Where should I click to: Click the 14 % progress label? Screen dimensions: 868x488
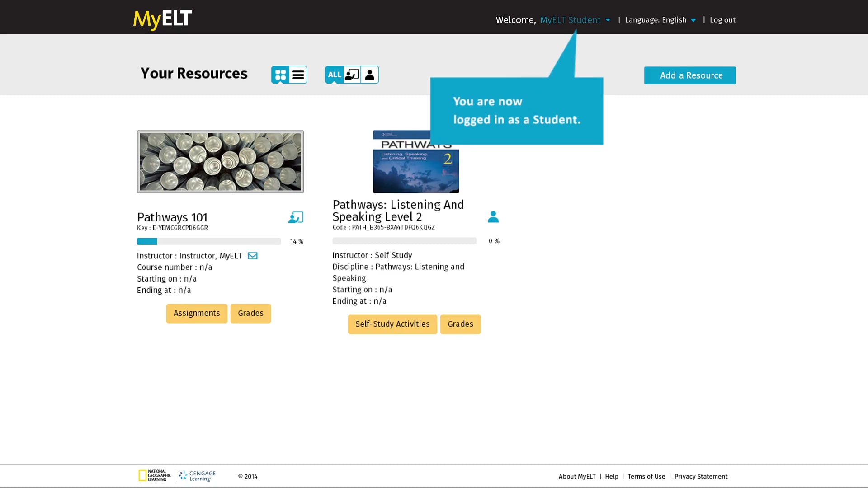click(297, 242)
